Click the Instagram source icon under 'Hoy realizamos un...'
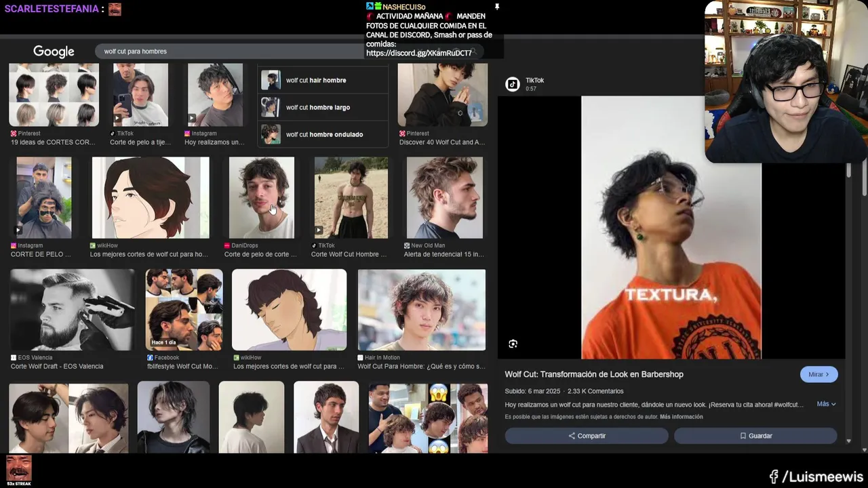Screen dimensions: 868x488 click(x=187, y=134)
